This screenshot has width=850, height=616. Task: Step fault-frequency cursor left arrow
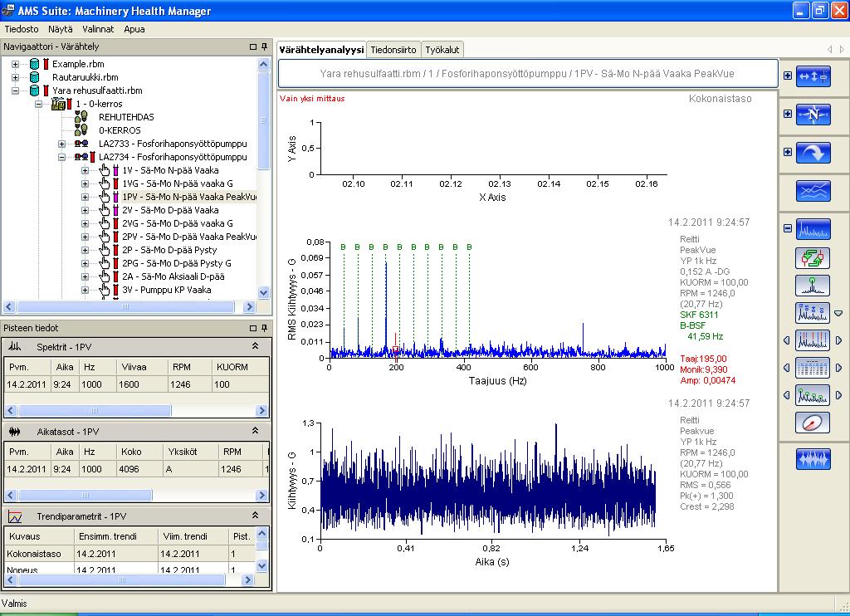(x=787, y=340)
